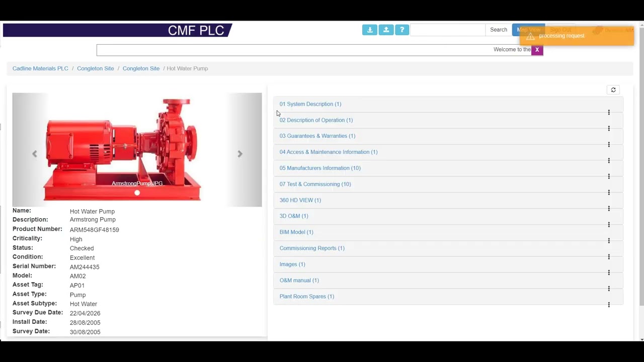The image size is (644, 362).
Task: Click the warning icon in processing request toast
Action: 530,37
